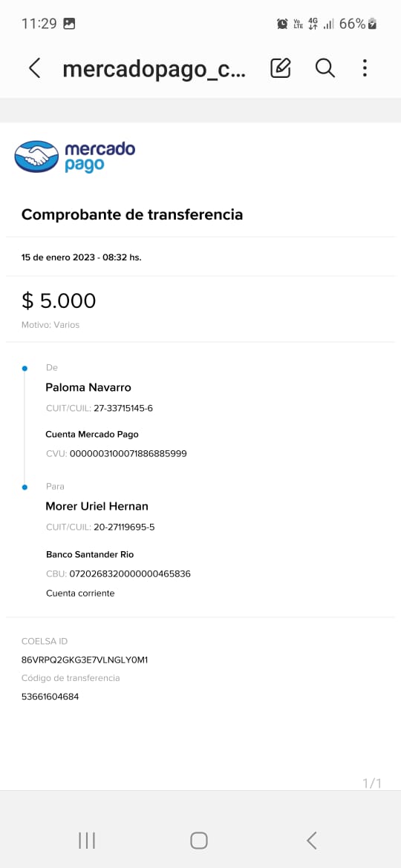Tap the Android navigation back button
The height and width of the screenshot is (868, 401).
[x=312, y=841]
